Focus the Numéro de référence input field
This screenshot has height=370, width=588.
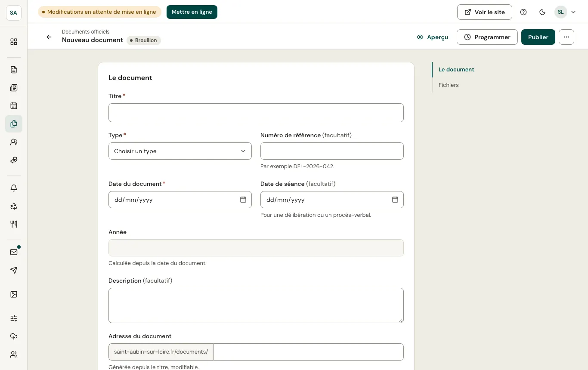[x=332, y=151]
